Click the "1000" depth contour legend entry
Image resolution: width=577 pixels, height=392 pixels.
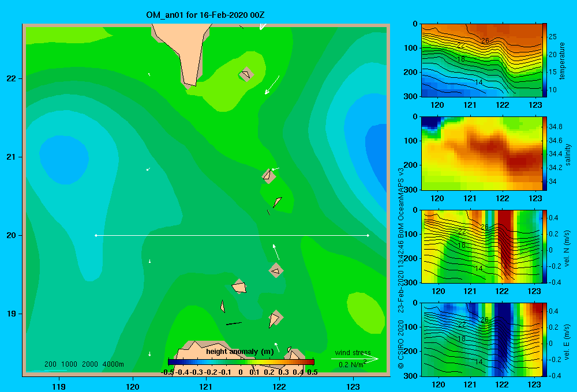(x=69, y=364)
